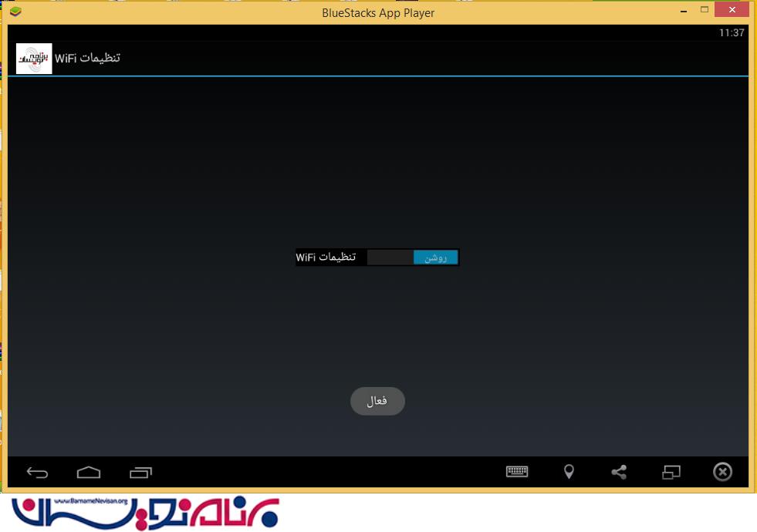Click the share icon in bottom bar
757x532 pixels.
click(x=619, y=472)
